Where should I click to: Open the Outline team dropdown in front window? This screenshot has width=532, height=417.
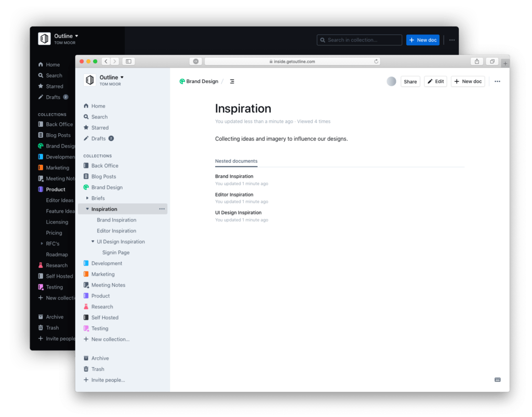112,77
